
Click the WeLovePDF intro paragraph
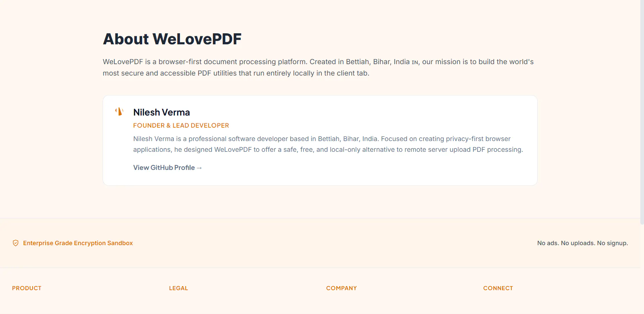tap(318, 68)
